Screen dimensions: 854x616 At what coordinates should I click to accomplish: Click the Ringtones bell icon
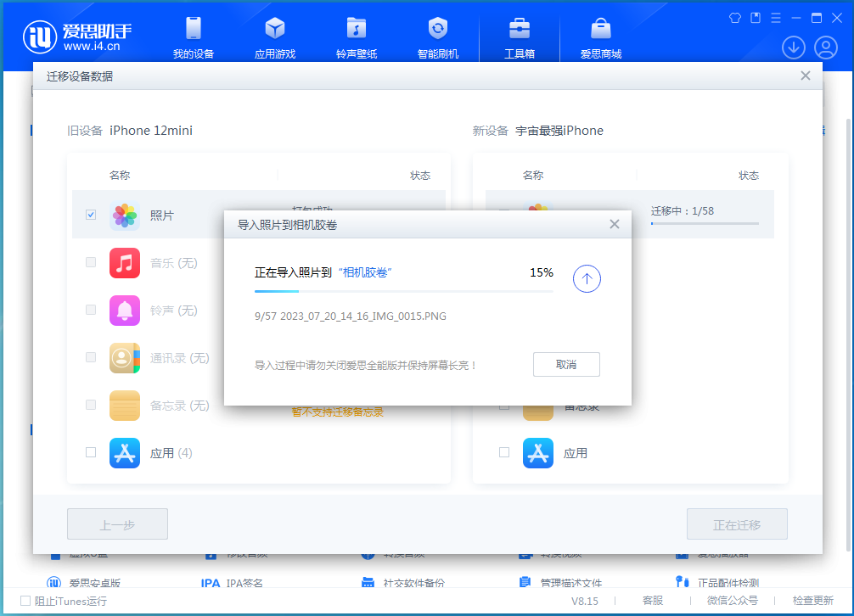tap(125, 311)
